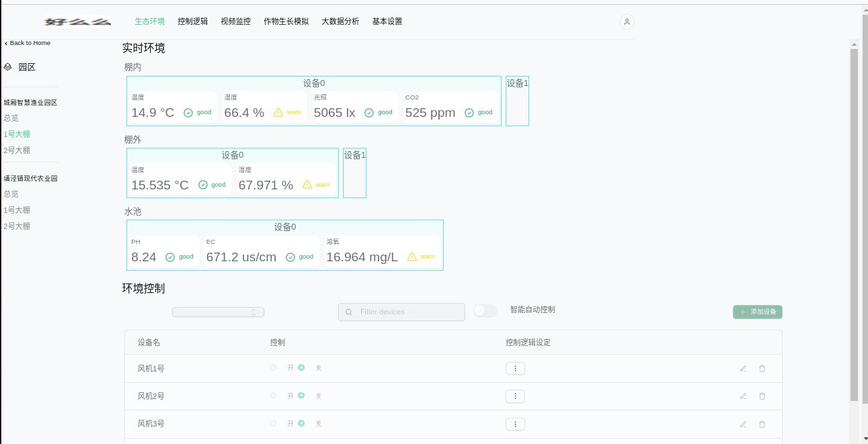Open 控制逻辑设定 menu for 风机1号
This screenshot has height=444, width=868.
515,368
